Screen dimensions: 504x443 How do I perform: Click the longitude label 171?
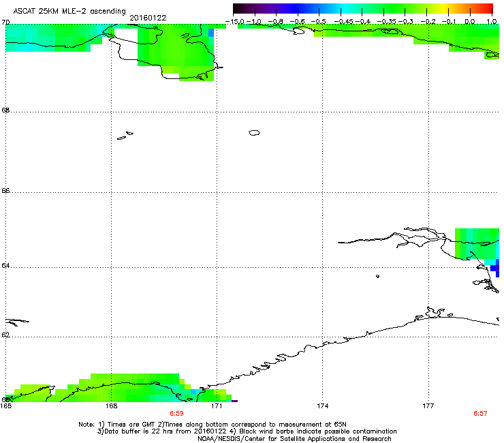(x=217, y=406)
